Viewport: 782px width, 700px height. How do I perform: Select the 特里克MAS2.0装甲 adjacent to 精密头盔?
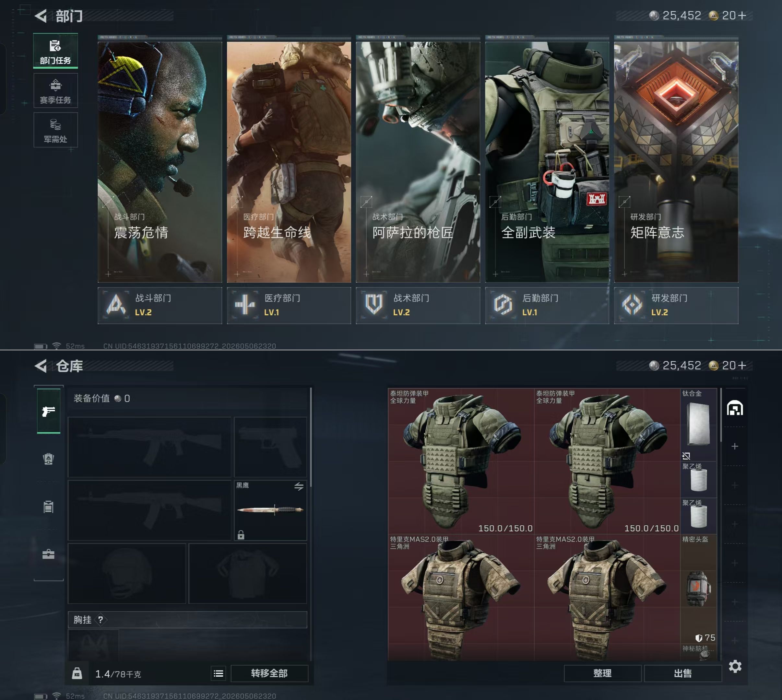[x=607, y=597]
